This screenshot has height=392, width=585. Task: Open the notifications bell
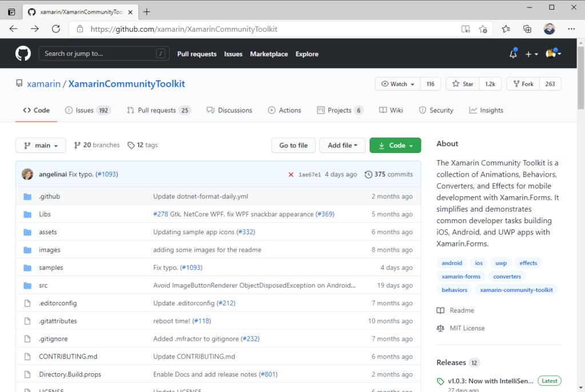pyautogui.click(x=512, y=53)
